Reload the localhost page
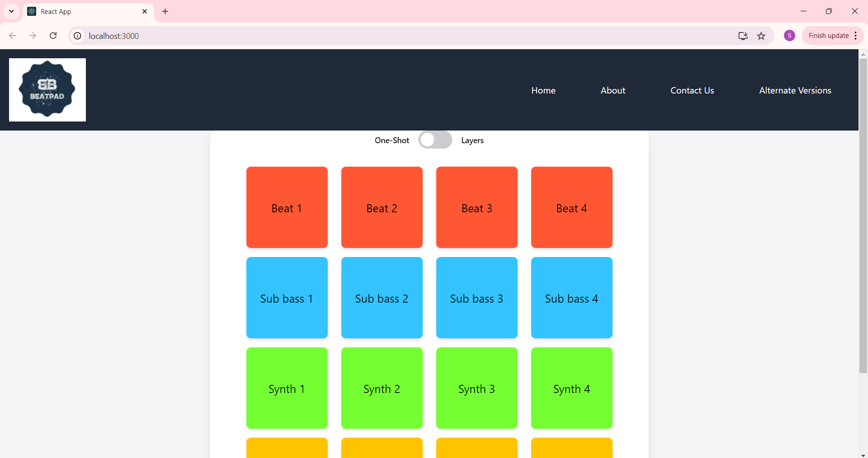Viewport: 868px width, 458px height. (53, 36)
